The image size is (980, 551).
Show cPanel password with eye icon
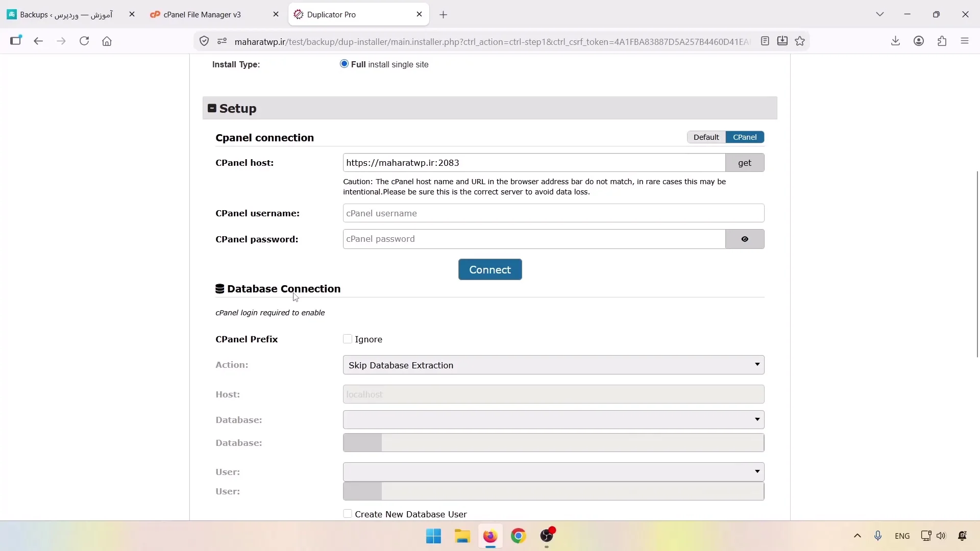click(x=745, y=239)
